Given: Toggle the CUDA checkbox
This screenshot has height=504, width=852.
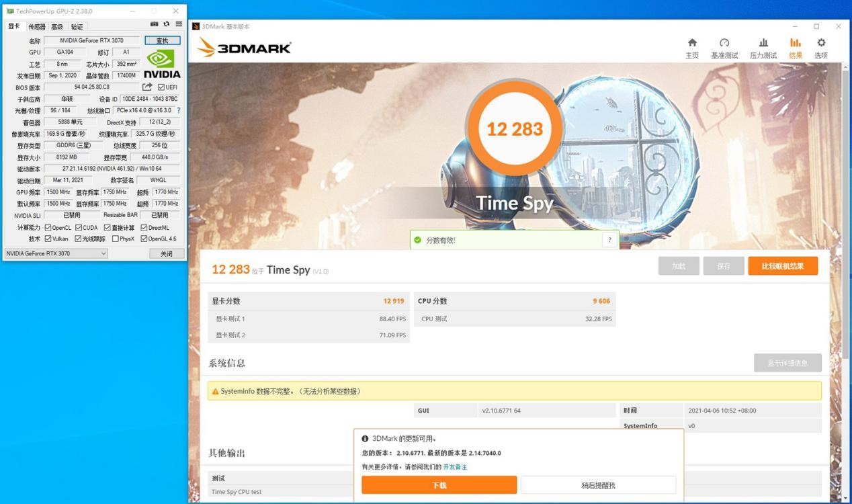Looking at the screenshot, I should [x=79, y=228].
